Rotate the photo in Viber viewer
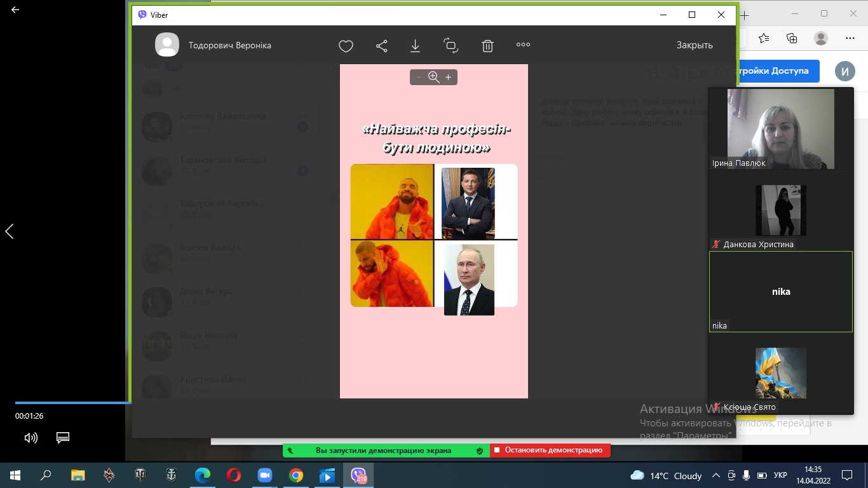 pos(451,45)
